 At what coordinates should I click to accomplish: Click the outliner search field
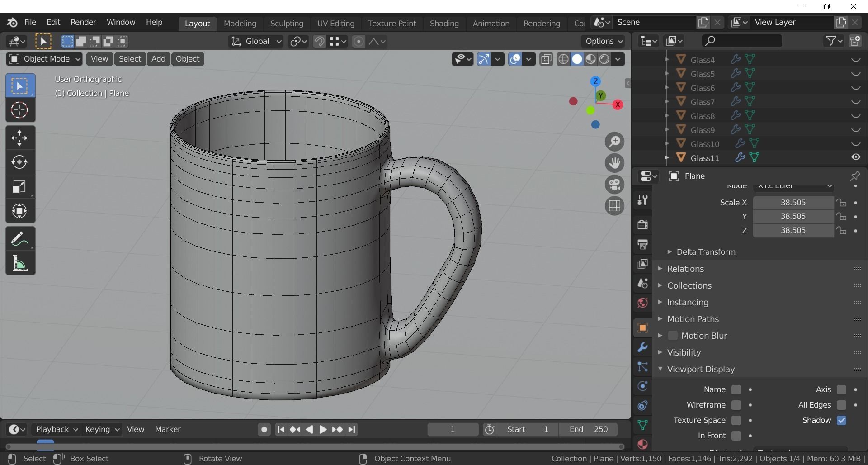(741, 41)
